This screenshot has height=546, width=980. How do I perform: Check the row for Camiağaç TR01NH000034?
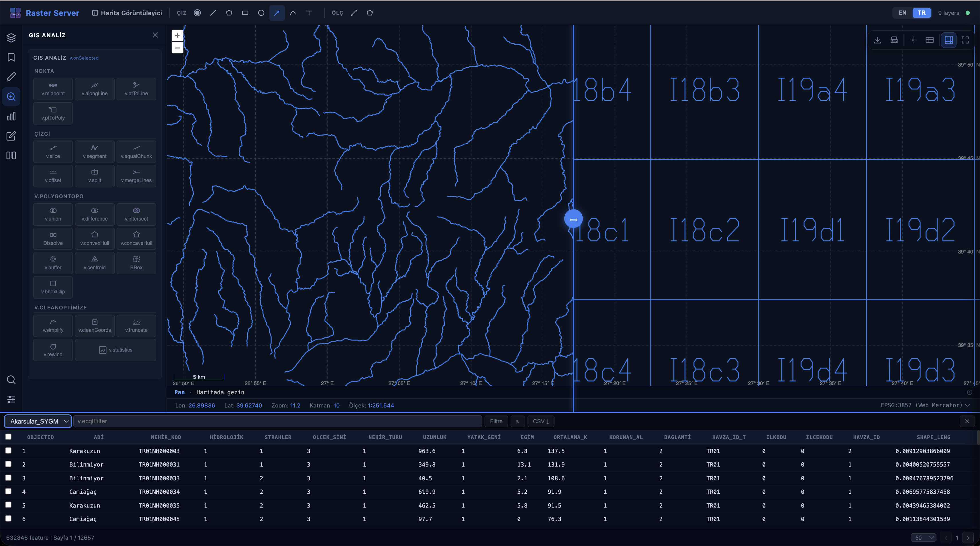(x=8, y=491)
